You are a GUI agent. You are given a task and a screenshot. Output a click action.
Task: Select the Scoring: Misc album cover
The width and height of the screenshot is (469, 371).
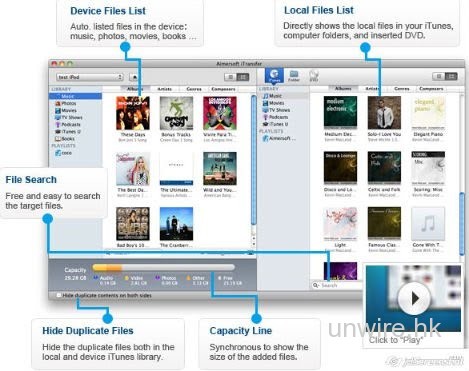coord(428,168)
